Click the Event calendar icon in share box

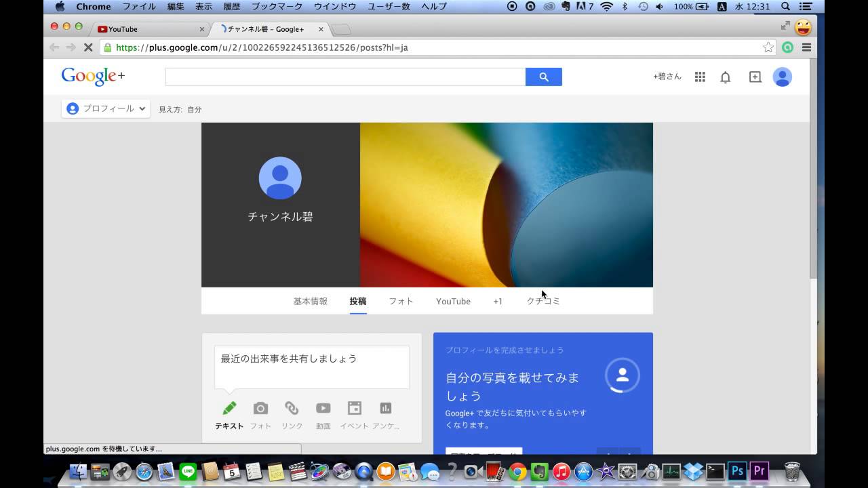pyautogui.click(x=355, y=408)
